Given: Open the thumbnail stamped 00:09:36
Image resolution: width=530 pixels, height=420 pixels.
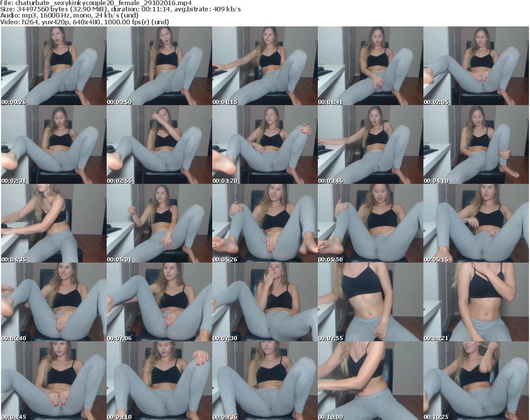Looking at the screenshot, I should (x=265, y=381).
